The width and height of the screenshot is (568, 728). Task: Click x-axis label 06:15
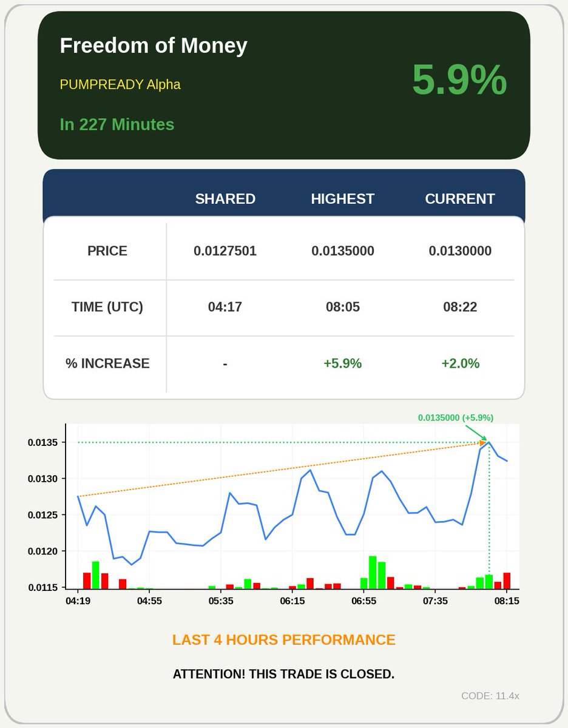click(292, 601)
